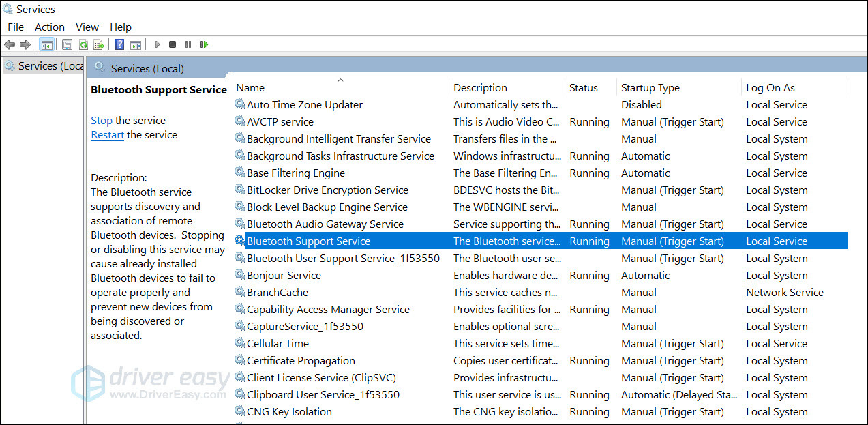Toggle Show/Hide Console Tree toolbar button
The image size is (868, 425).
[x=47, y=45]
